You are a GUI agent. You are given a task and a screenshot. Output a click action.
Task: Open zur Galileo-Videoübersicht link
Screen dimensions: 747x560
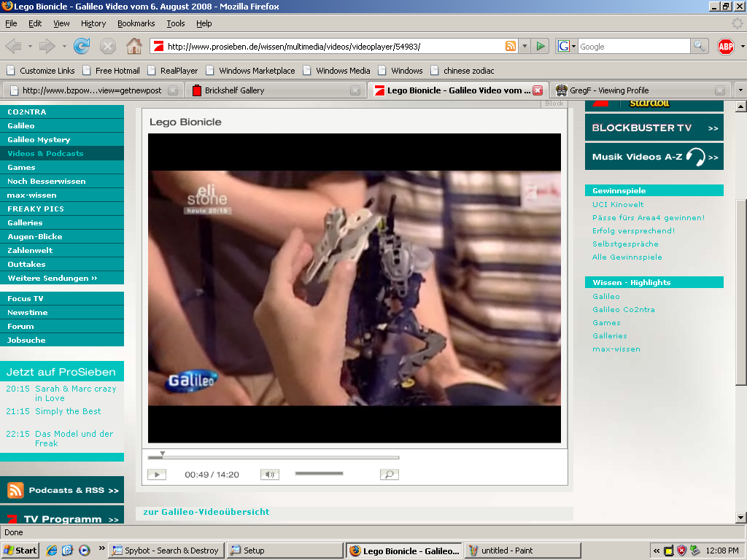coord(206,512)
